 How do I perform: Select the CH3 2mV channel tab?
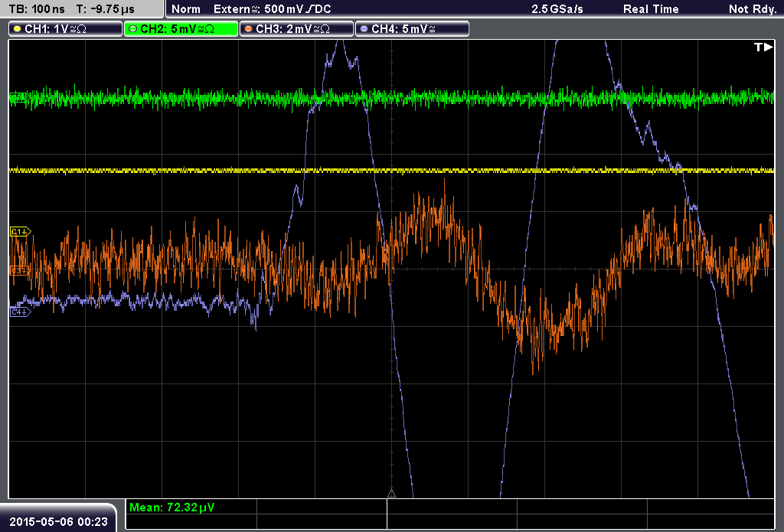[x=296, y=29]
